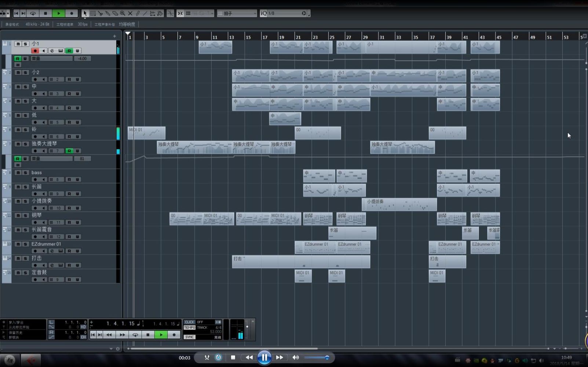Click the TEMPO button in transport panel
588x367 pixels.
pos(190,327)
